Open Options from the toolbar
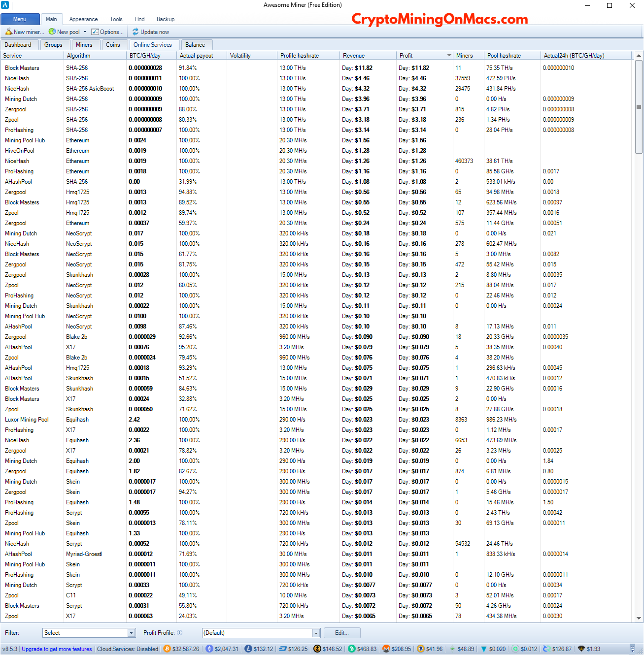Image resolution: width=644 pixels, height=655 pixels. [x=107, y=32]
